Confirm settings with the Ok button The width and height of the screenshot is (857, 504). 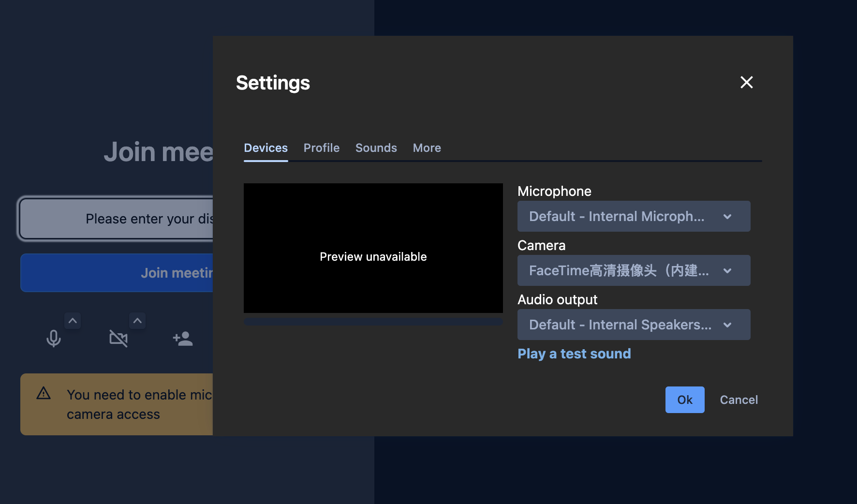[x=685, y=400]
